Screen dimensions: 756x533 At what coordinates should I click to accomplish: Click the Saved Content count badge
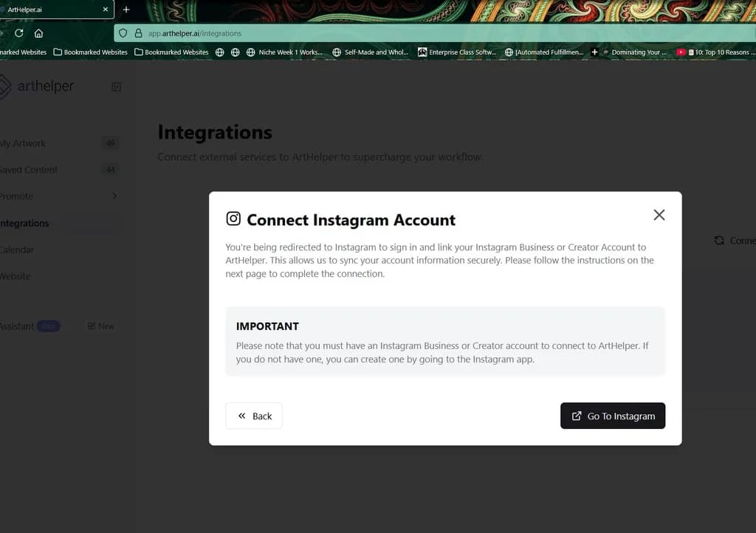(111, 170)
